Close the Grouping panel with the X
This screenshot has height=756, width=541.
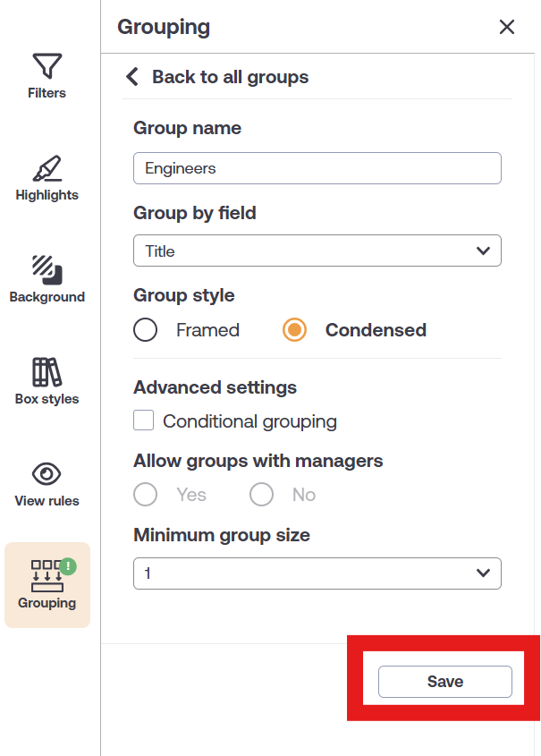click(507, 27)
